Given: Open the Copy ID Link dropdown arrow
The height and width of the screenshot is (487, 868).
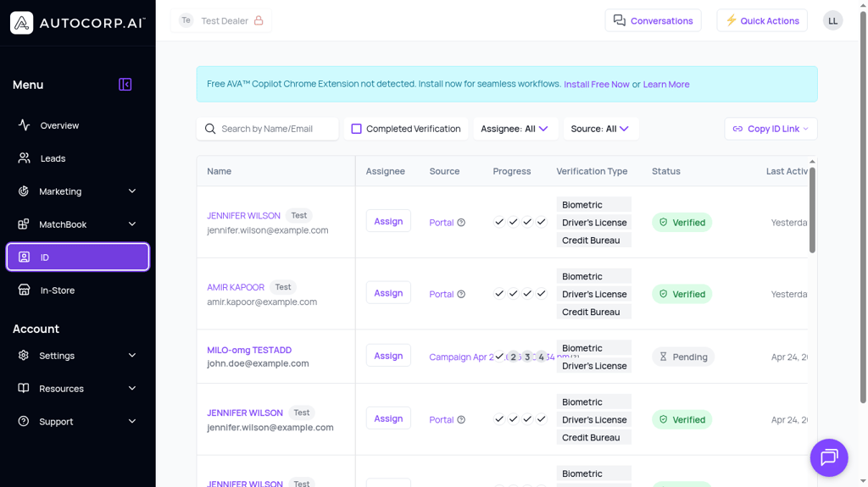Looking at the screenshot, I should point(806,129).
